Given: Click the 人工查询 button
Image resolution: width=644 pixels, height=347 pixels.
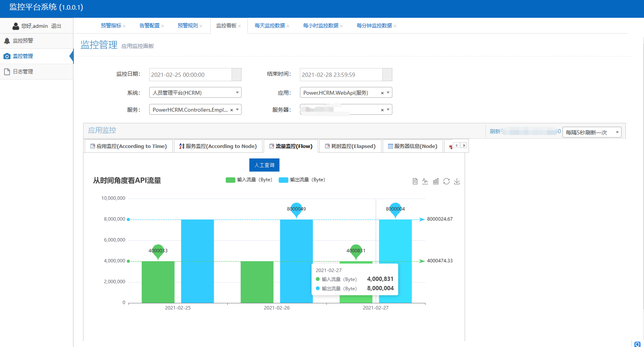Looking at the screenshot, I should [x=264, y=165].
